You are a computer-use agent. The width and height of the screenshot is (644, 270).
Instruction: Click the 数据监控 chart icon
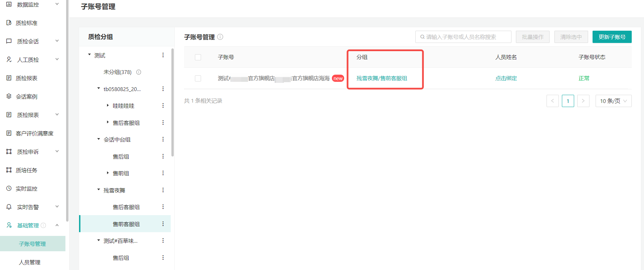pyautogui.click(x=9, y=4)
